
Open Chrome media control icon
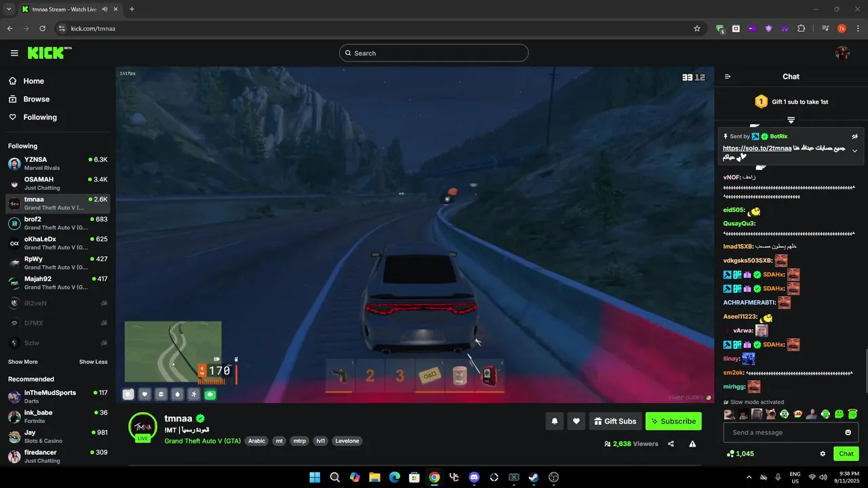pyautogui.click(x=825, y=28)
